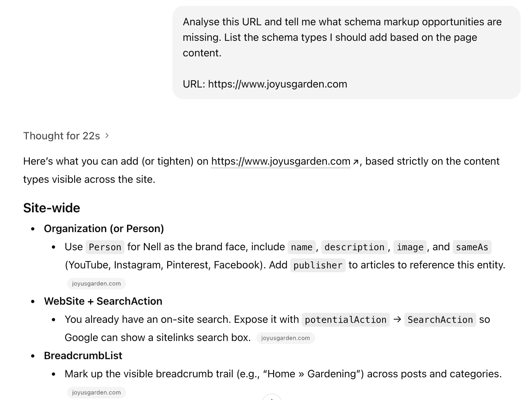Viewport: 532px width, 400px height.
Task: Click the joyusgarden.com citation chip under the Person bullet
Action: [96, 283]
